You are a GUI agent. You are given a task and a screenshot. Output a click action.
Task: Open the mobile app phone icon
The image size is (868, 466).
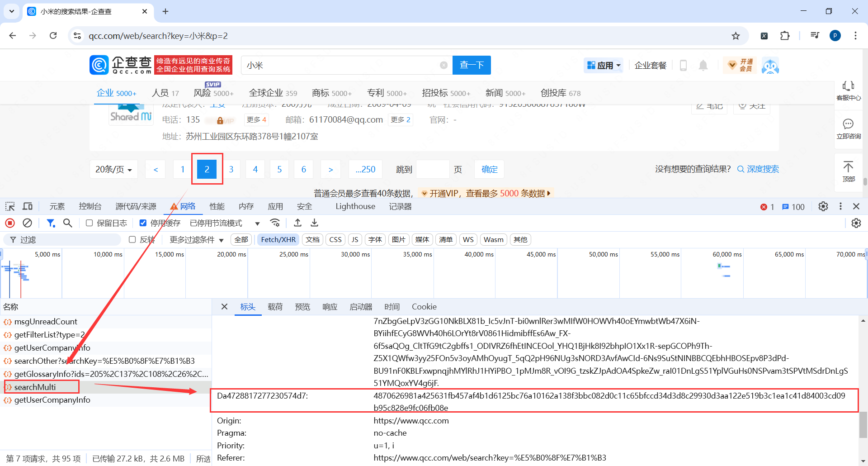click(x=684, y=66)
